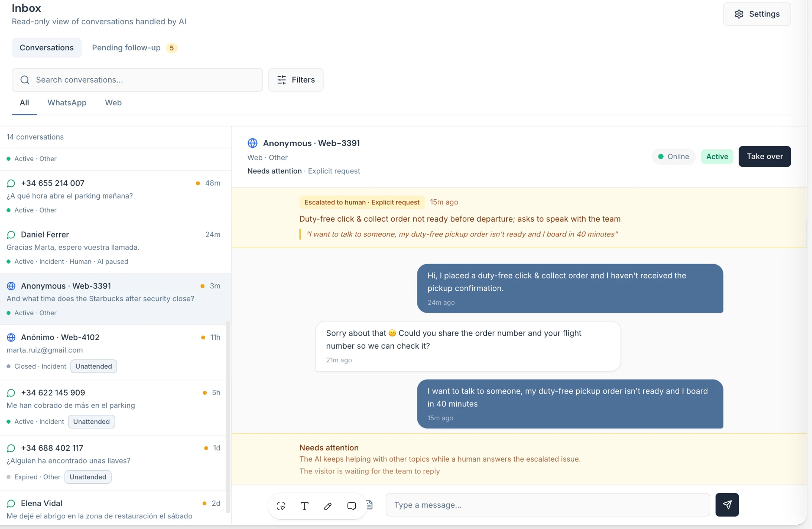Open Daniel Ferrer conversation
Viewport: 812px width, 529px height.
(x=115, y=248)
